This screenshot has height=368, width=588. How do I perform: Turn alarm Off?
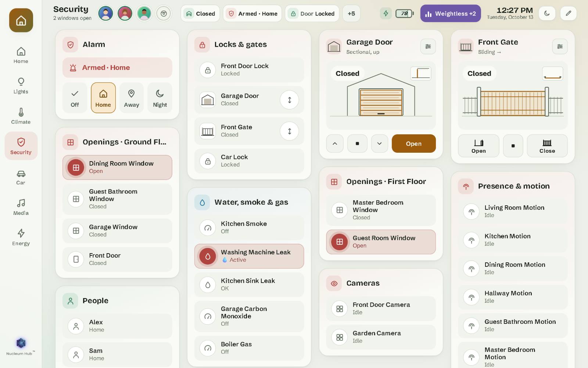click(x=75, y=98)
